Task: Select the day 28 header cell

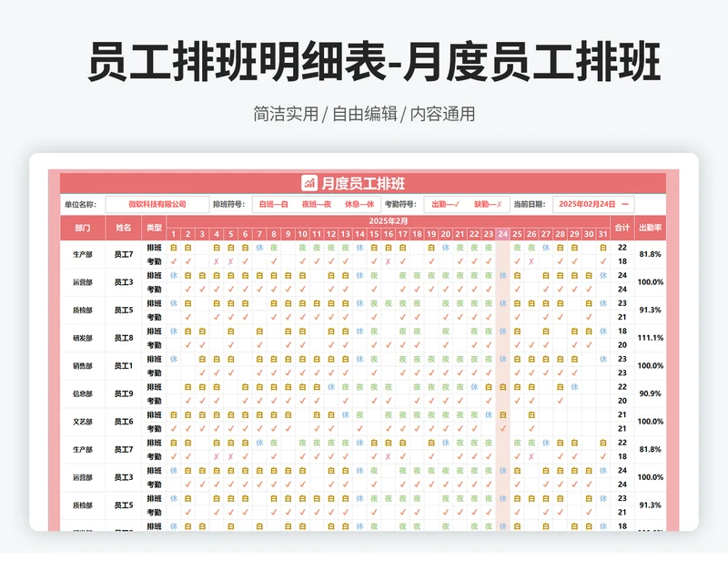Action: (561, 234)
